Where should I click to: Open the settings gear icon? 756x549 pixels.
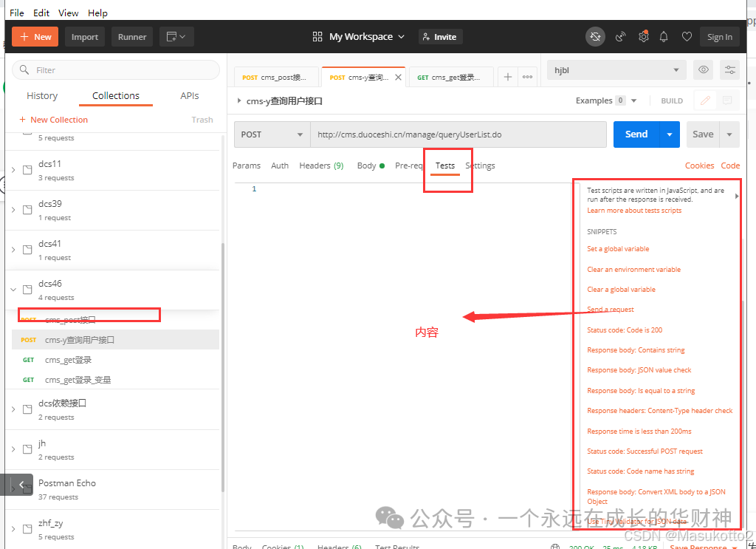643,37
